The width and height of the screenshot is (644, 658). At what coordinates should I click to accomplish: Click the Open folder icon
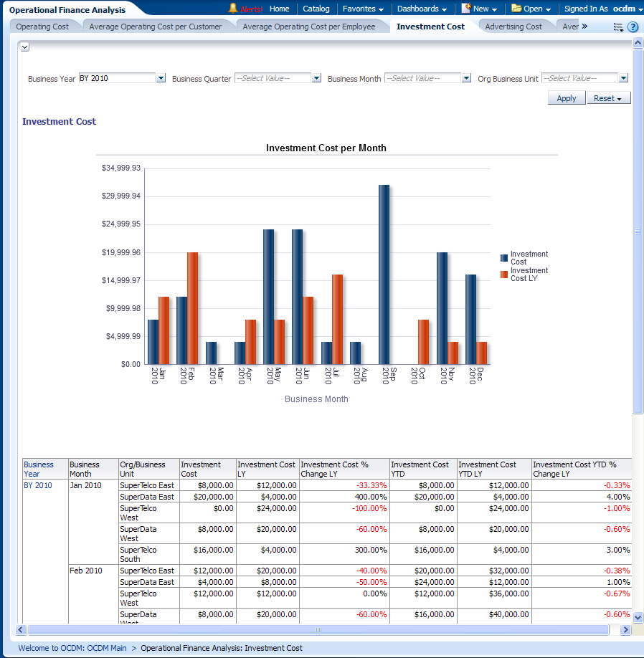point(516,9)
